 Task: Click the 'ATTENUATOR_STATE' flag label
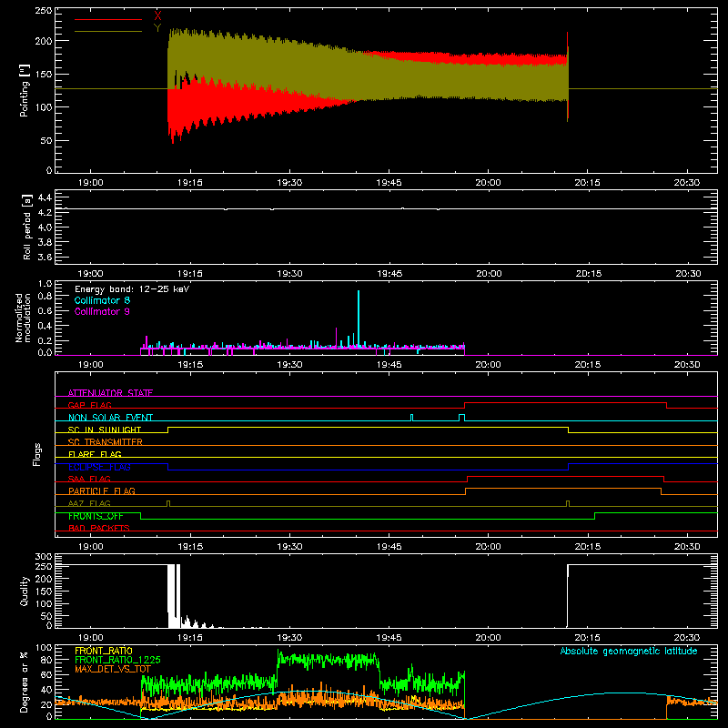110,393
